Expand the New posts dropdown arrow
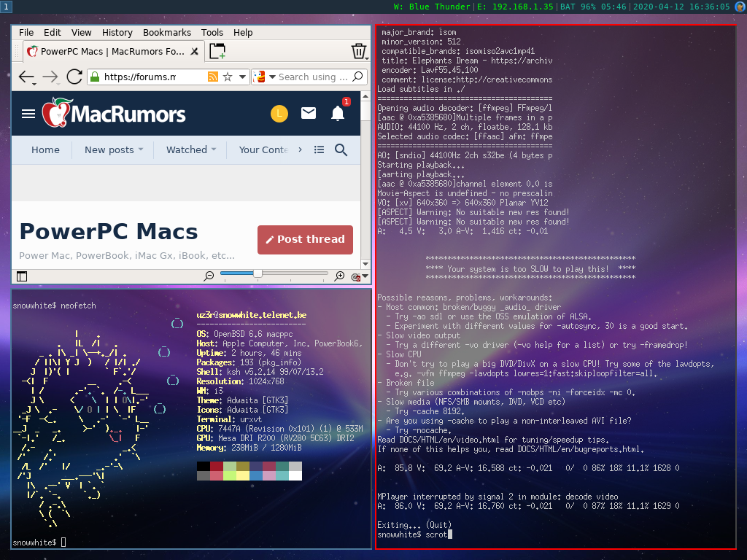This screenshot has height=560, width=747. click(x=141, y=149)
